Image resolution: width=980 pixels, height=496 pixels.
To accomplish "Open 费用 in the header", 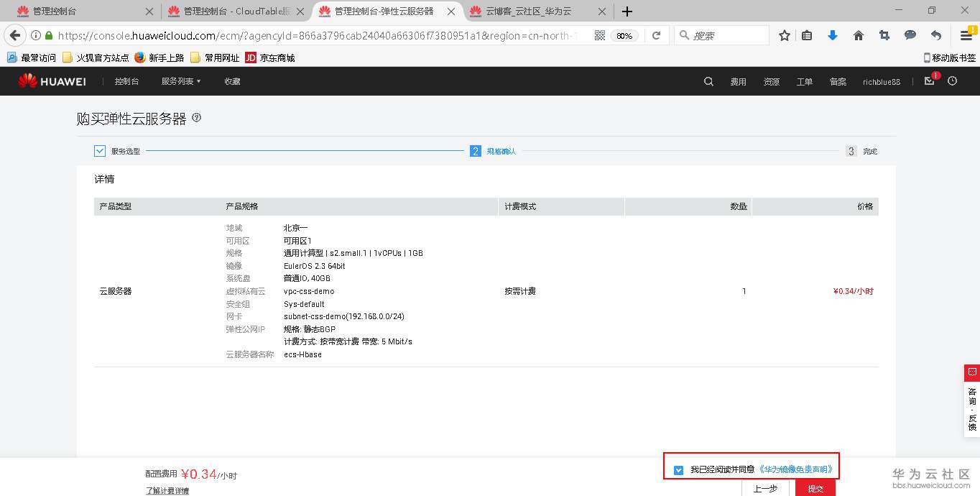I will (x=739, y=82).
